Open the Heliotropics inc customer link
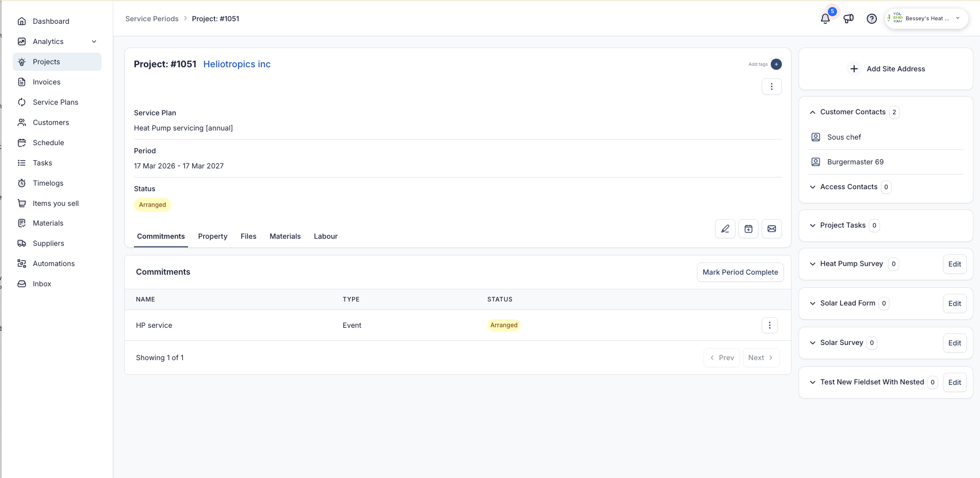The image size is (980, 478). tap(237, 64)
